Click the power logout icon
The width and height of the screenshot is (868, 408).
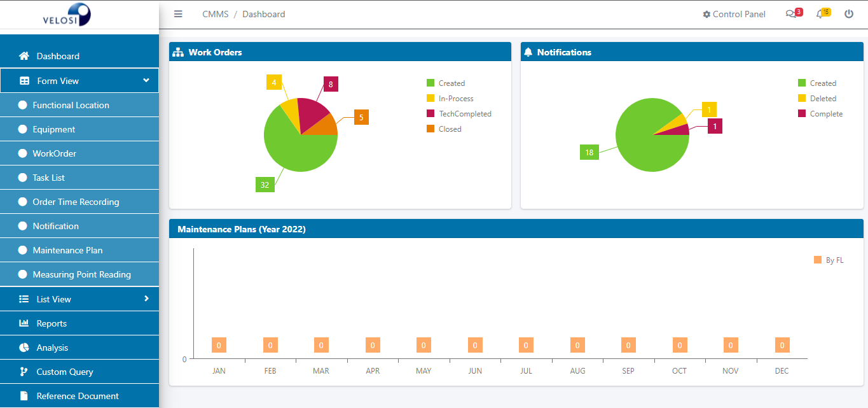click(849, 13)
